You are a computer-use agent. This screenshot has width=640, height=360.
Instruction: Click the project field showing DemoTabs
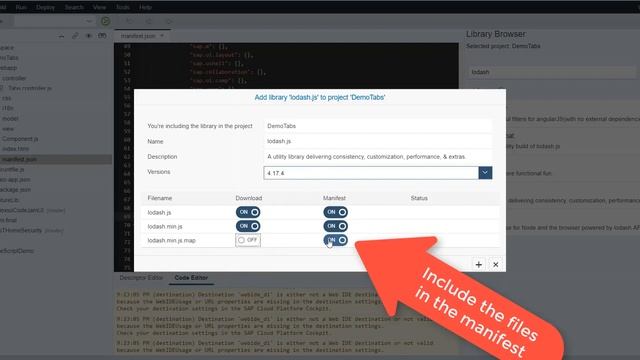(x=378, y=126)
